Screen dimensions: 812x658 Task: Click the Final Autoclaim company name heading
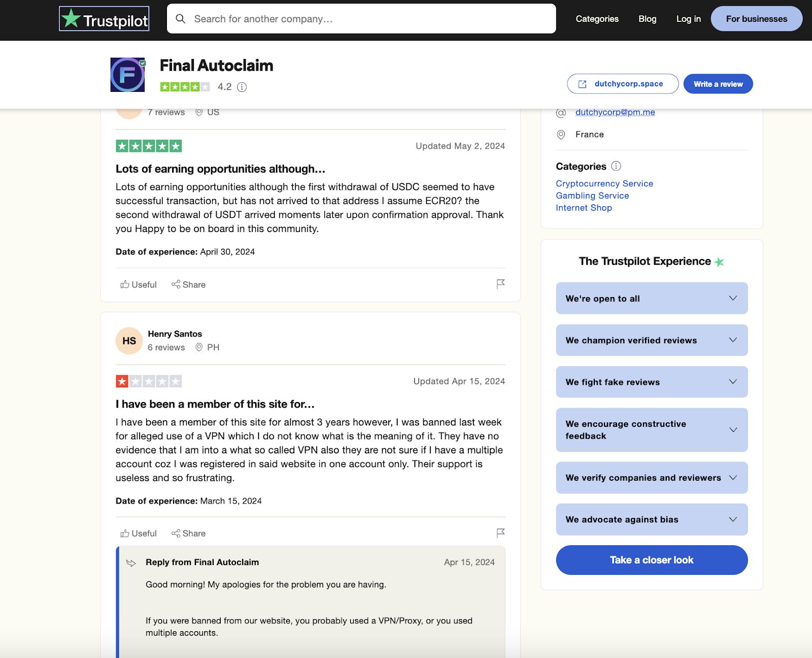click(216, 65)
